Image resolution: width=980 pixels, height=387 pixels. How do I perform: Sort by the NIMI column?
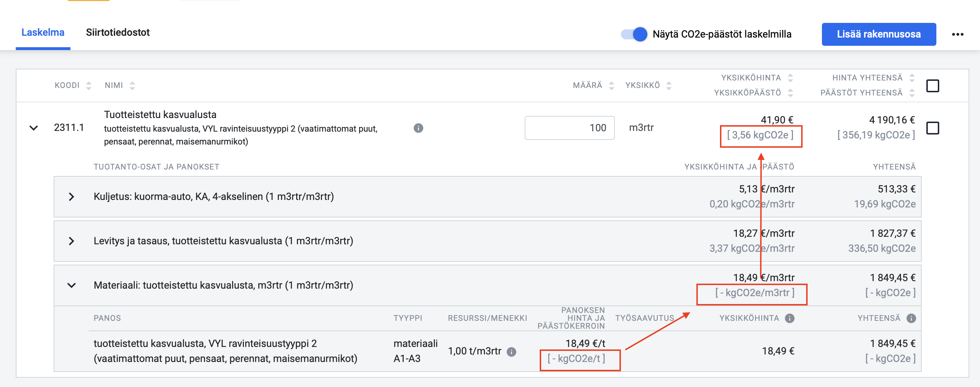[132, 85]
